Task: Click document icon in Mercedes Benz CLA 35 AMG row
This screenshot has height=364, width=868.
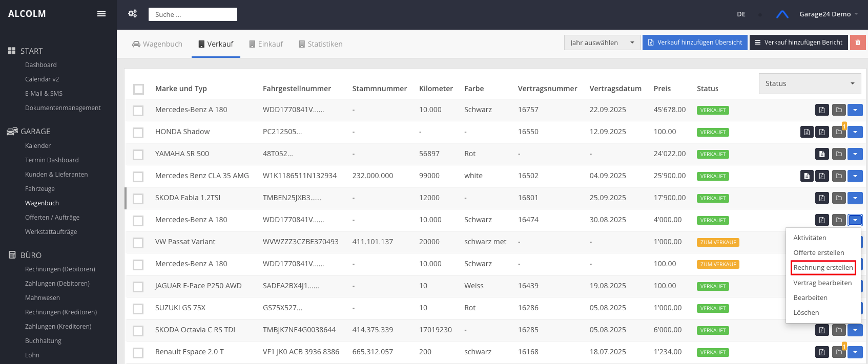Action: (x=807, y=176)
